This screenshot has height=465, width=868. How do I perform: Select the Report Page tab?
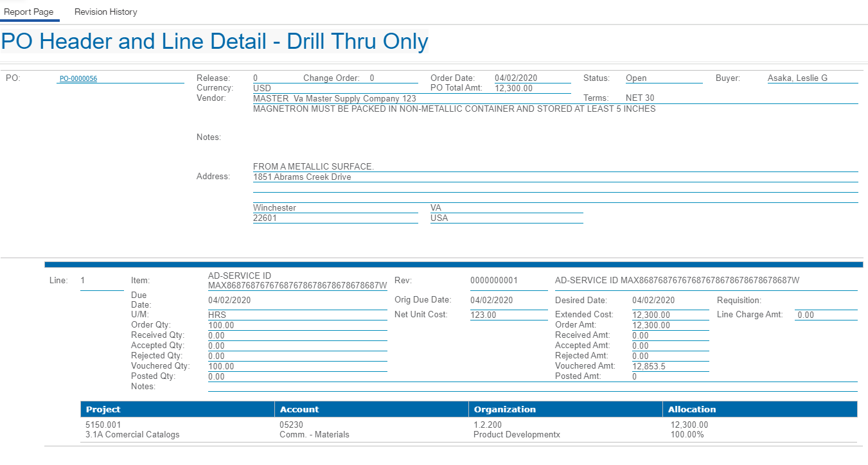[28, 12]
